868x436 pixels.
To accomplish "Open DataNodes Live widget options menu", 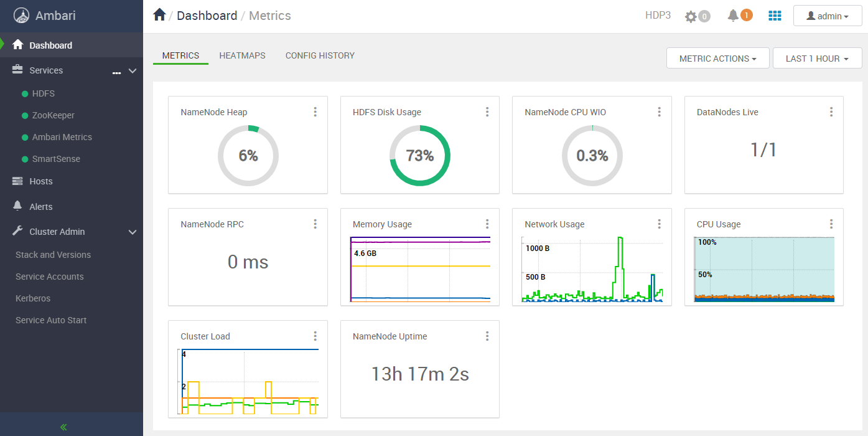I will click(831, 112).
